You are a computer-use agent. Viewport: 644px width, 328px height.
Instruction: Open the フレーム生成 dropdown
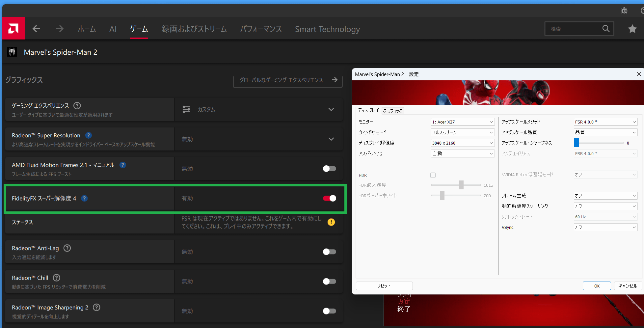605,196
